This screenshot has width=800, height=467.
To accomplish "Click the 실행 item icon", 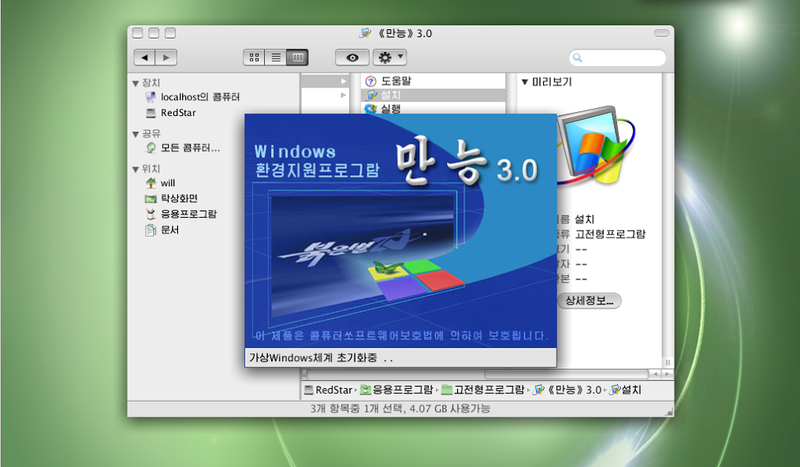I will coord(371,108).
